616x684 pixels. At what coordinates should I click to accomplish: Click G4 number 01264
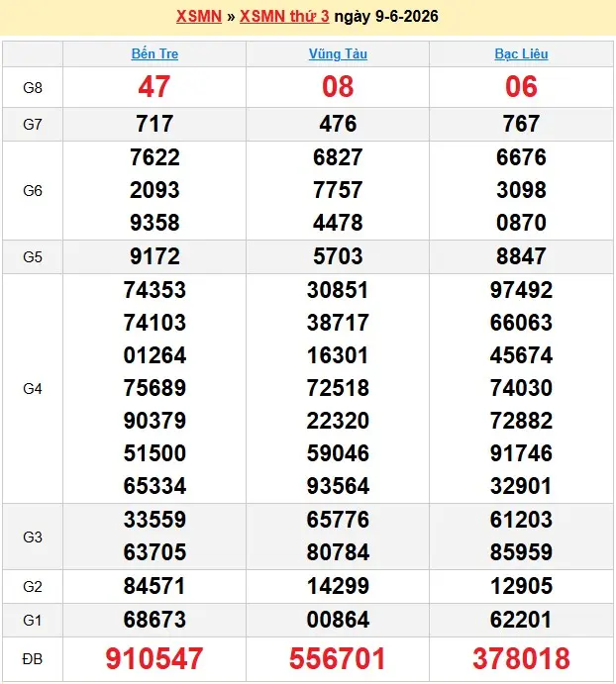154,355
